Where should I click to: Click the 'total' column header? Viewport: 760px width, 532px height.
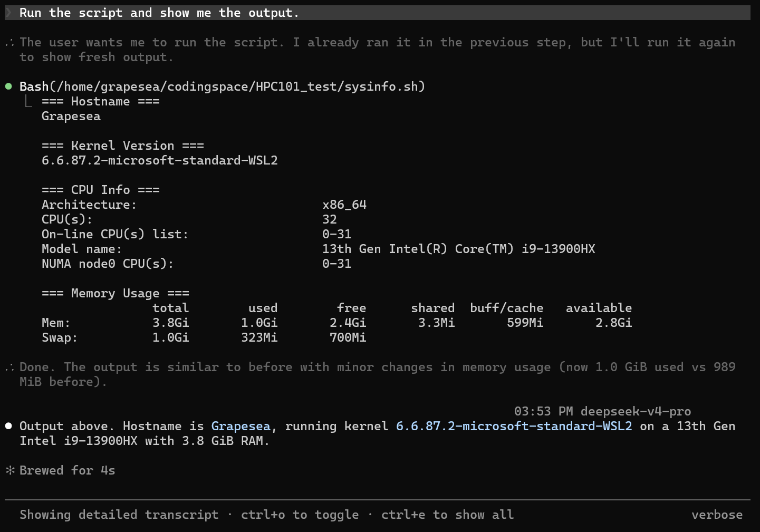(x=171, y=308)
